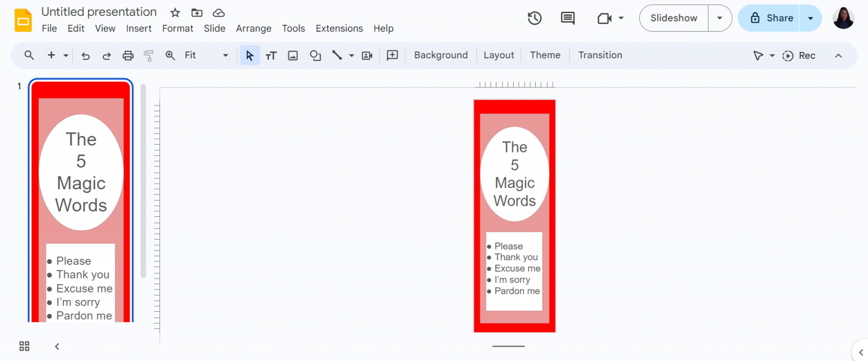Viewport: 868px width, 361px height.
Task: Star the presentation
Action: (175, 12)
